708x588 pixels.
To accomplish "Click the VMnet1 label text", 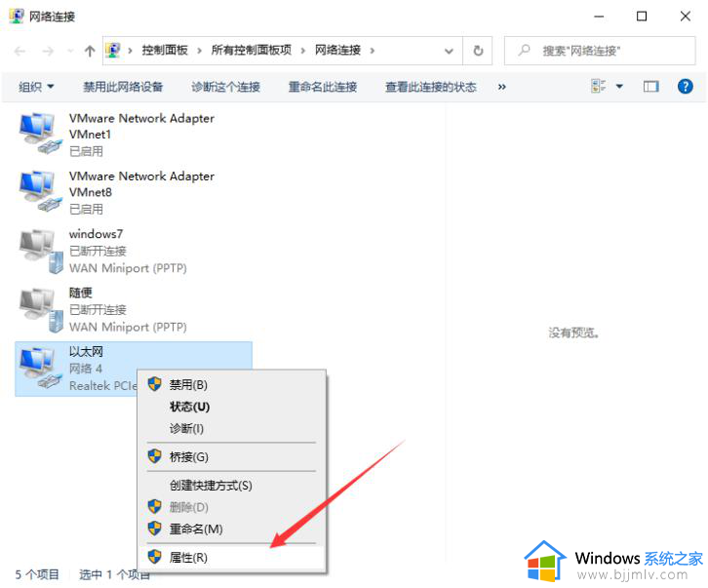I will click(x=90, y=135).
